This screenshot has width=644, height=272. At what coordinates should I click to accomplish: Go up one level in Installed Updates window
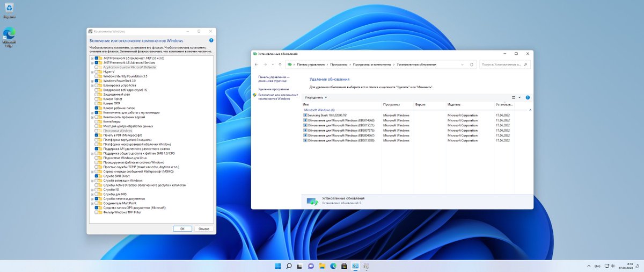(280, 64)
